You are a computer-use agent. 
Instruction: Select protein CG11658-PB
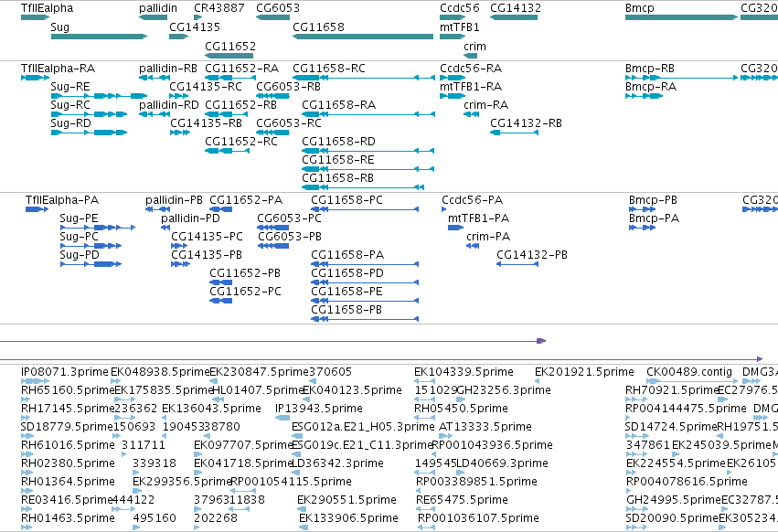tap(365, 319)
